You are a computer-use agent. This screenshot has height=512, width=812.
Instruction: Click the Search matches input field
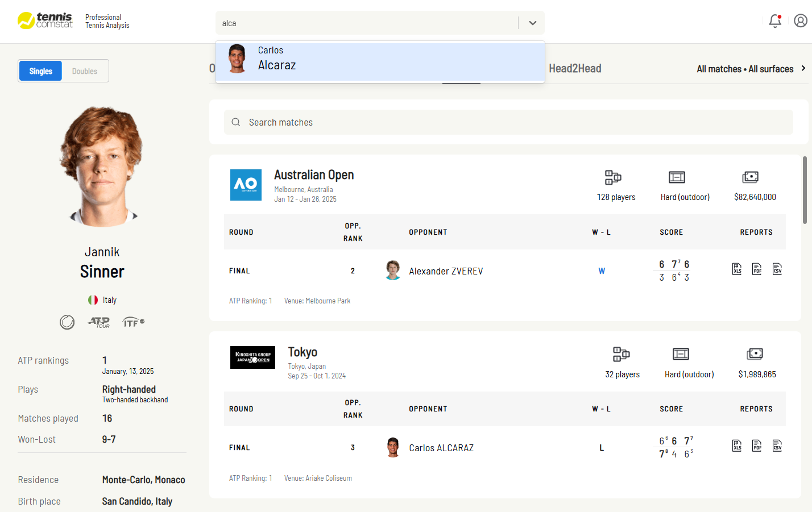(x=508, y=122)
